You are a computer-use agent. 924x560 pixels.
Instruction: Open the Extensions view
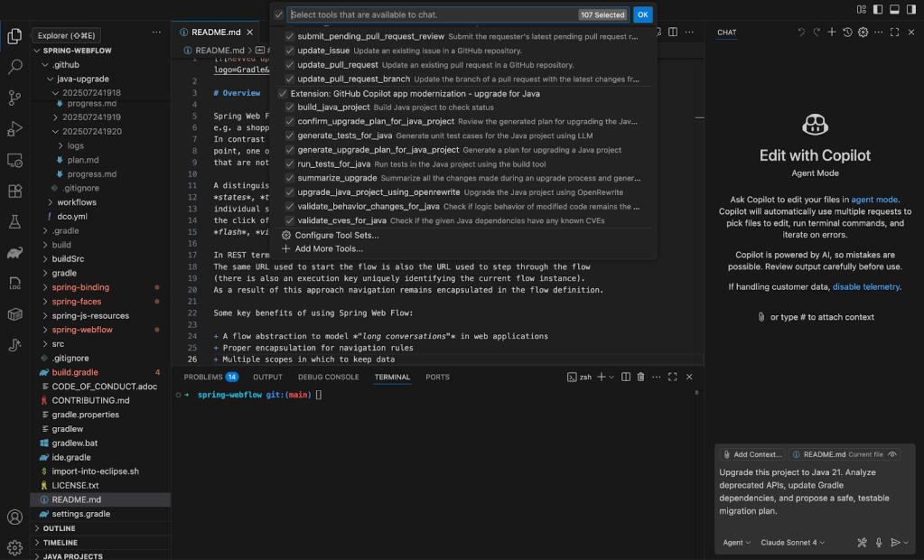point(14,191)
